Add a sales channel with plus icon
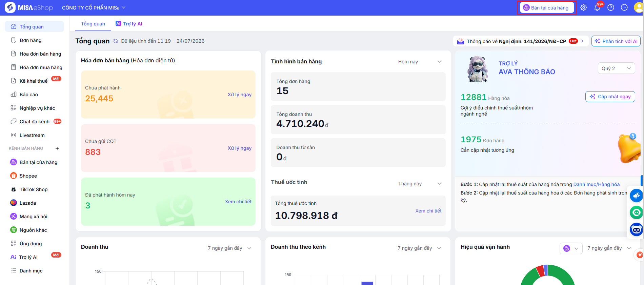 coord(57,148)
